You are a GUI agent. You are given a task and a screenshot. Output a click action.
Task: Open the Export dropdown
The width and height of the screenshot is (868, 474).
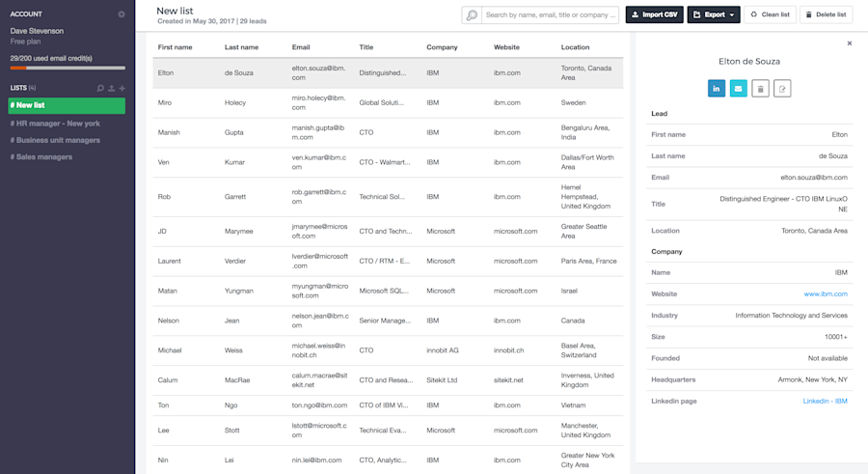(x=714, y=15)
